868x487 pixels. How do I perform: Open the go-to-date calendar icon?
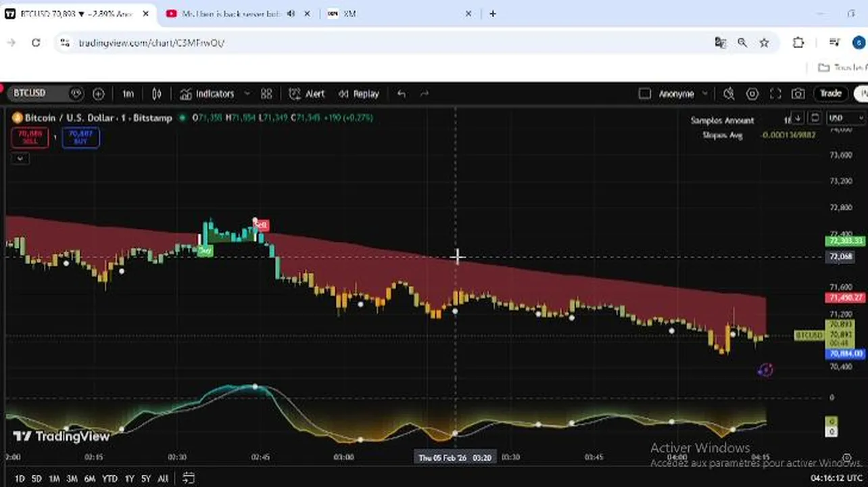pos(189,478)
